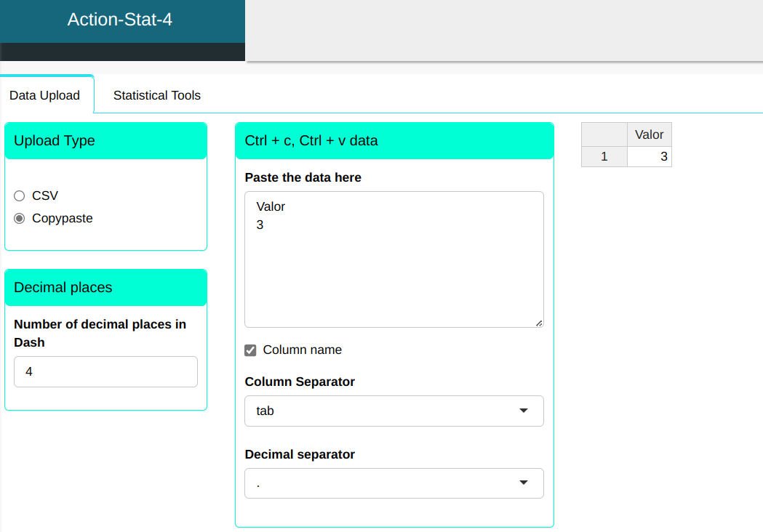The image size is (763, 532).
Task: Select the Copypaste radio option
Action: pos(20,218)
